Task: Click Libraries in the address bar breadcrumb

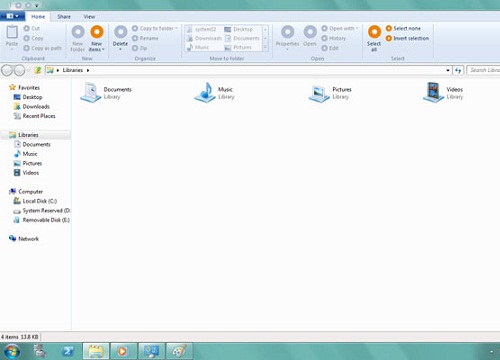Action: point(73,70)
